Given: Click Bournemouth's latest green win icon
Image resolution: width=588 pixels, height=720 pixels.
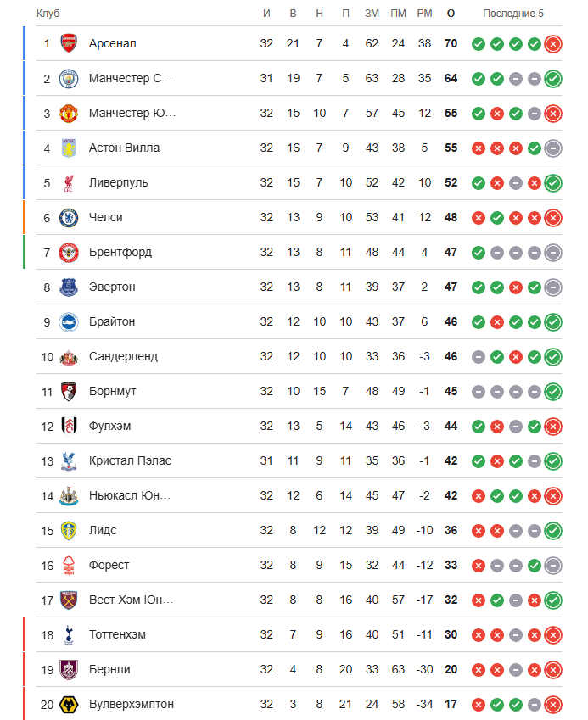Looking at the screenshot, I should (553, 391).
